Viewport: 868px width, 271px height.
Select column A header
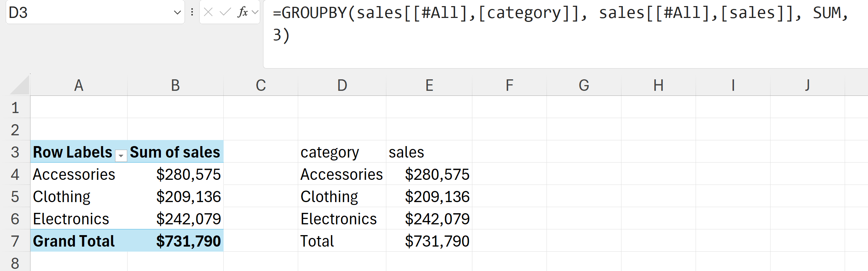point(78,85)
